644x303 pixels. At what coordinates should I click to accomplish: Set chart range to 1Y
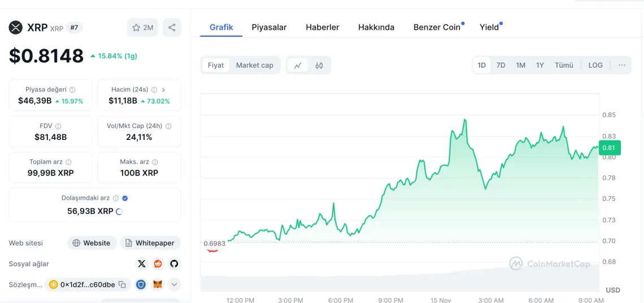click(539, 65)
